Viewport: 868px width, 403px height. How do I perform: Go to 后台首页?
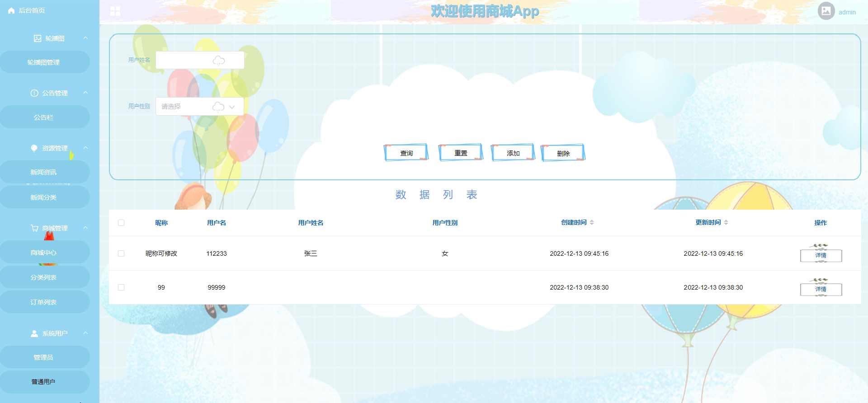point(32,10)
